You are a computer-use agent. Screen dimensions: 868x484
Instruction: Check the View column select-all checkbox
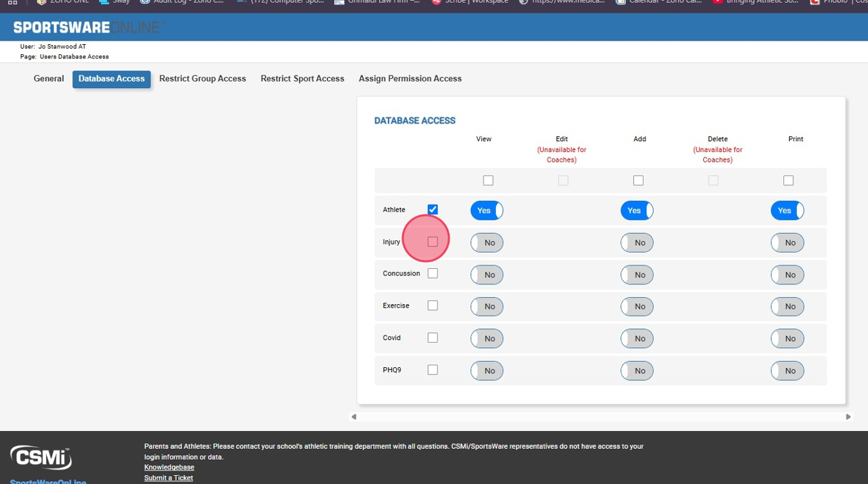pyautogui.click(x=488, y=181)
